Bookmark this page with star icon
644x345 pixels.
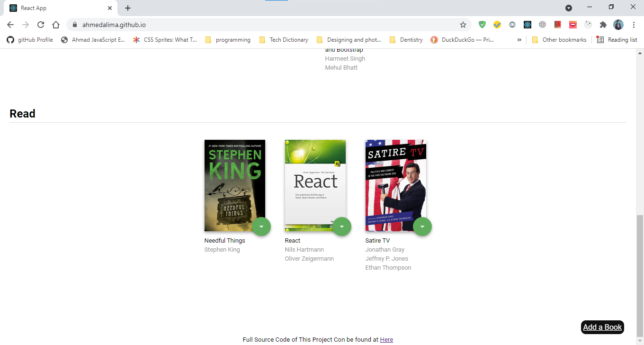click(x=463, y=25)
